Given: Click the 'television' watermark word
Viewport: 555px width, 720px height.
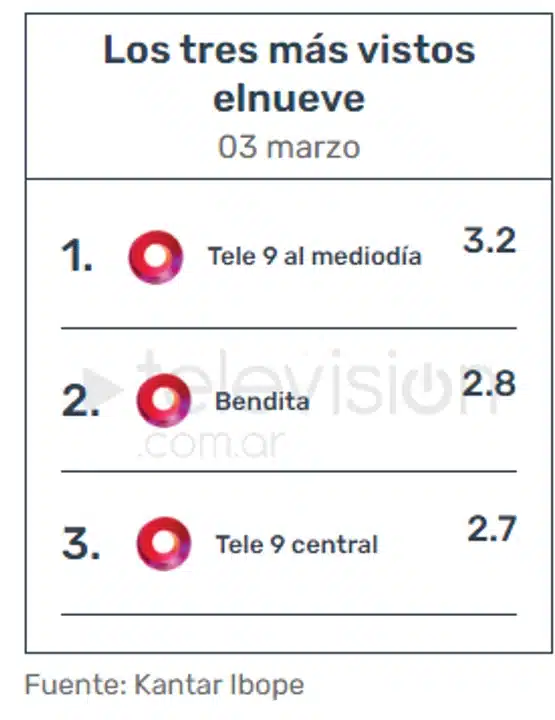Looking at the screenshot, I should (317, 383).
